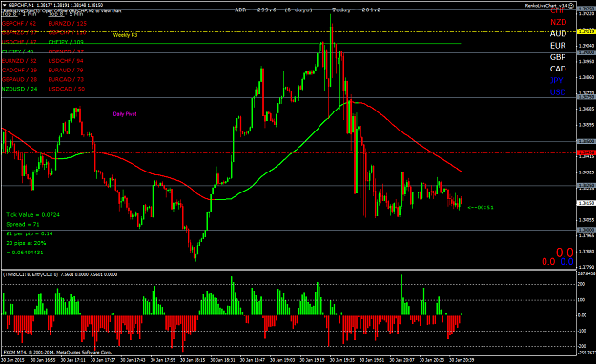Click the TrendCCI indicator window title text
The image size is (596, 364).
60,274
